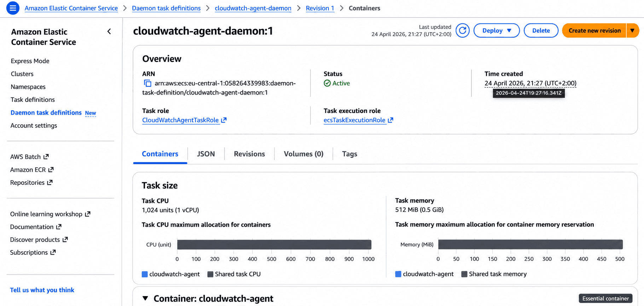Open the Documentation sidebar link
The height and width of the screenshot is (306, 644).
[32, 227]
